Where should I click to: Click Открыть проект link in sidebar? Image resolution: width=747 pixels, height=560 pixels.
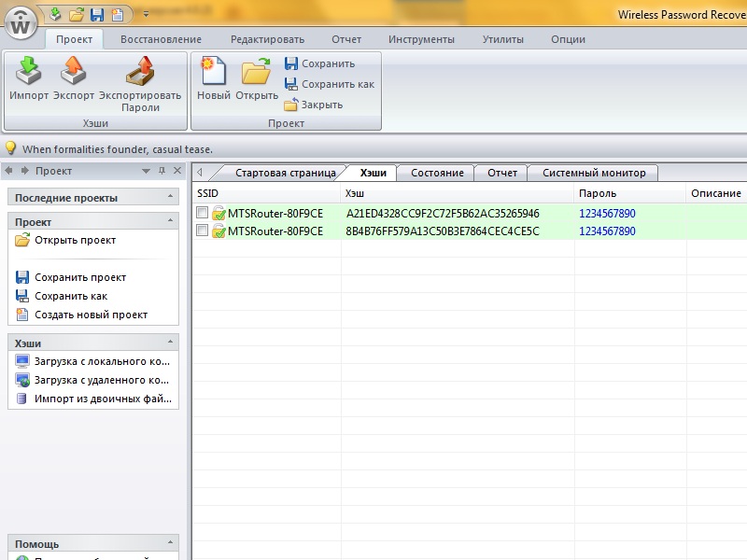click(75, 240)
